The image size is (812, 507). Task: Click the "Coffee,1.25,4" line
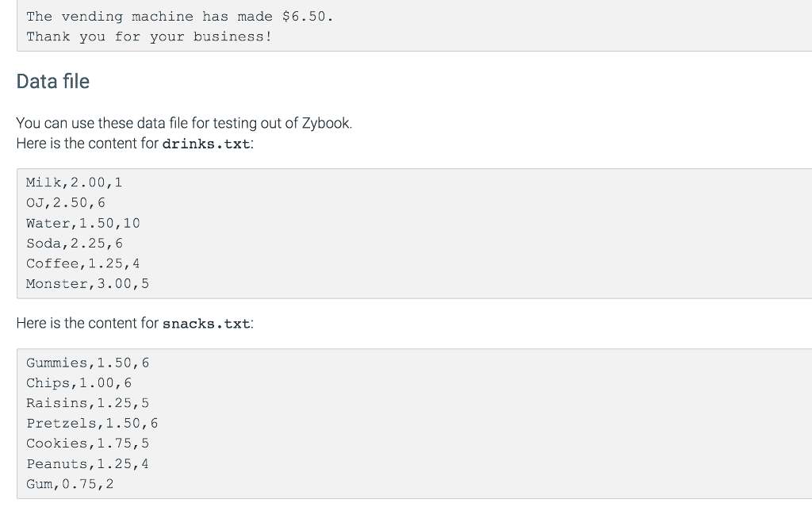pyautogui.click(x=82, y=263)
